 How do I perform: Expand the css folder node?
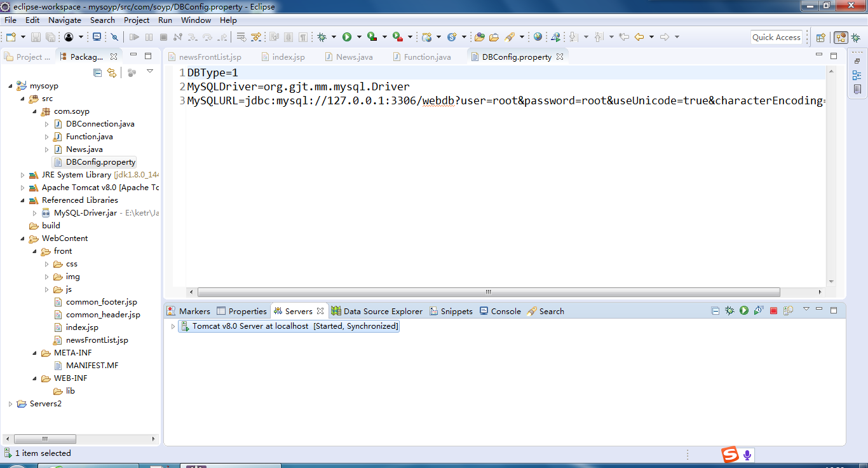point(46,264)
